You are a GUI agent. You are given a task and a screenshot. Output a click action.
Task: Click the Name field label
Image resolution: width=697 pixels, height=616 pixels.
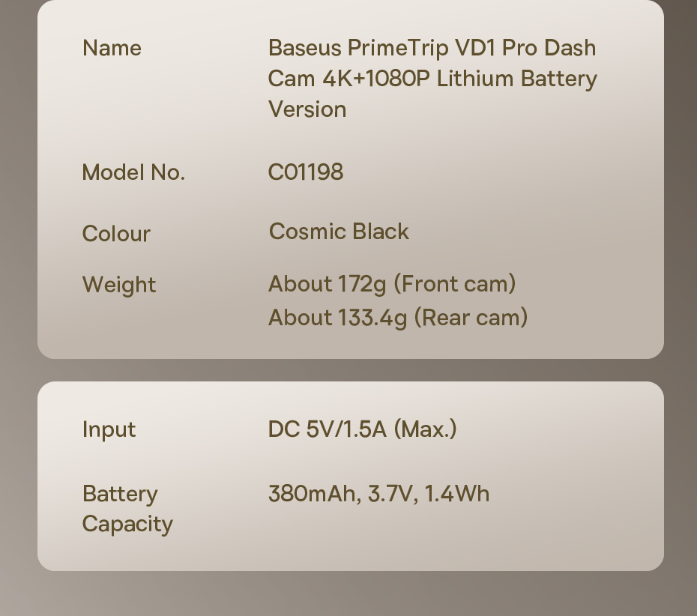click(x=112, y=48)
